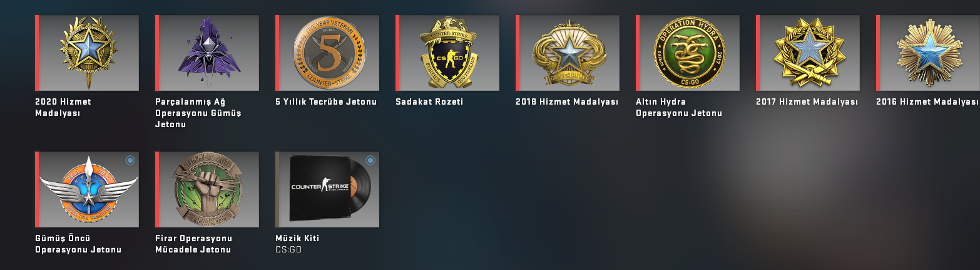Screen dimensions: 980x270
Task: Click the "Parçalanmış Ağ Operasyonu Gümüş Jetonu" label
Action: click(198, 113)
